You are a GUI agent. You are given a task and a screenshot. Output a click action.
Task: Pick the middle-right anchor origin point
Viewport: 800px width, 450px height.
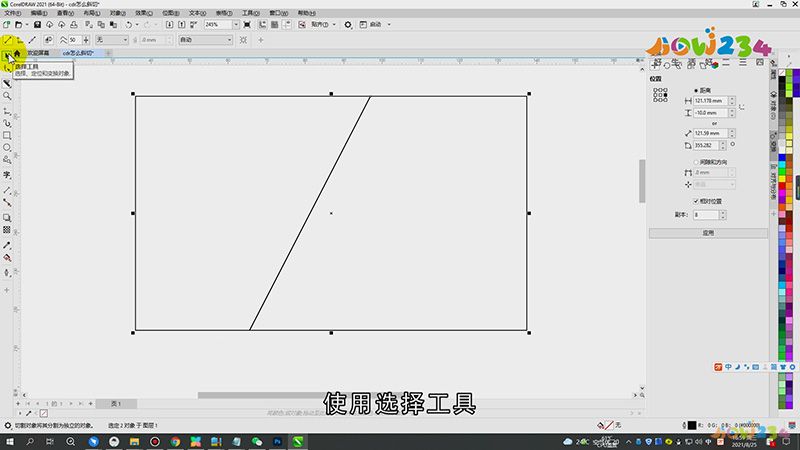pos(666,95)
